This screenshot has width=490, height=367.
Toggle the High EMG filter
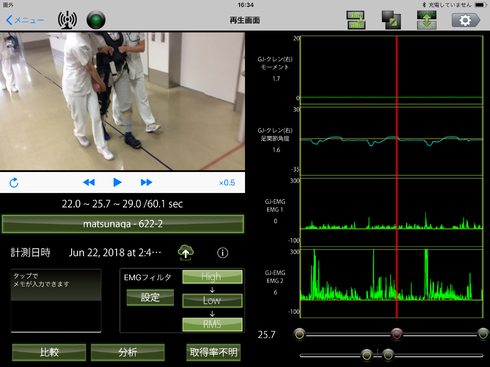[x=212, y=277]
